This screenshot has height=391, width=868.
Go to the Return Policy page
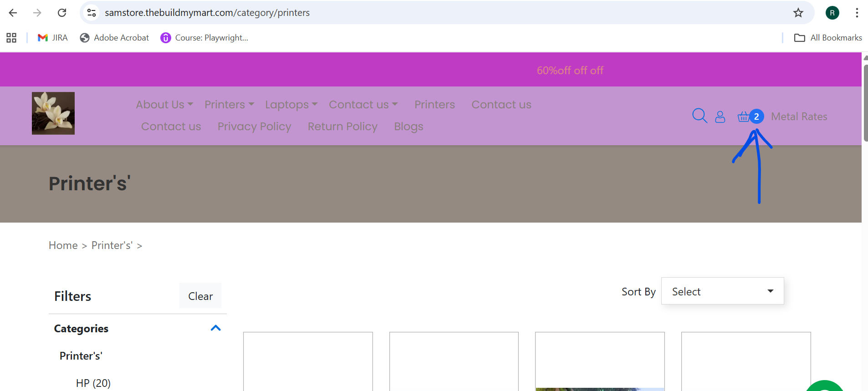tap(343, 127)
